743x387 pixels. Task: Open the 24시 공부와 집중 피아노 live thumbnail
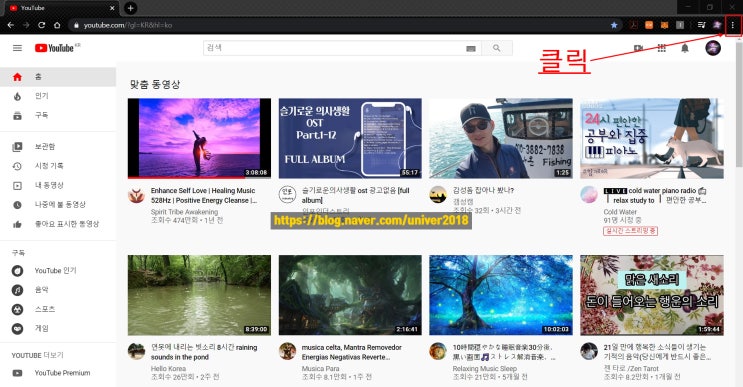[652, 138]
